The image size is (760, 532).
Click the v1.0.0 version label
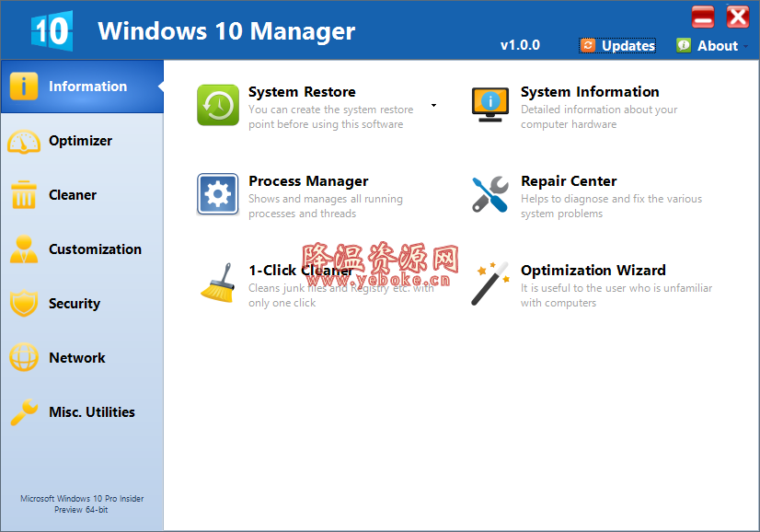point(520,45)
